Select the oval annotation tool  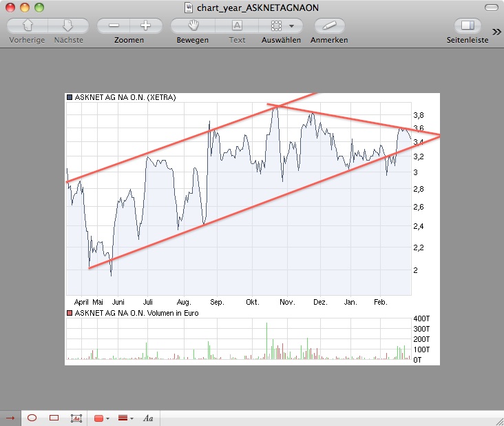pos(32,418)
